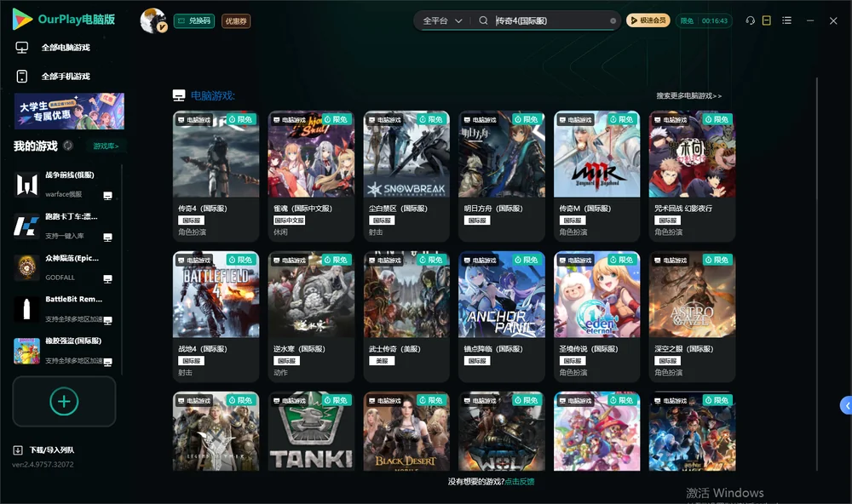Open the 明日方舟 (国际服) game card
This screenshot has height=504, width=852.
tap(502, 176)
